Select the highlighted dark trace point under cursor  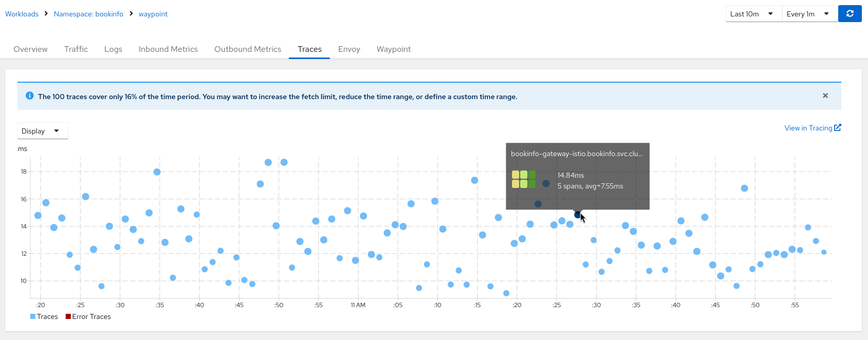tap(577, 215)
